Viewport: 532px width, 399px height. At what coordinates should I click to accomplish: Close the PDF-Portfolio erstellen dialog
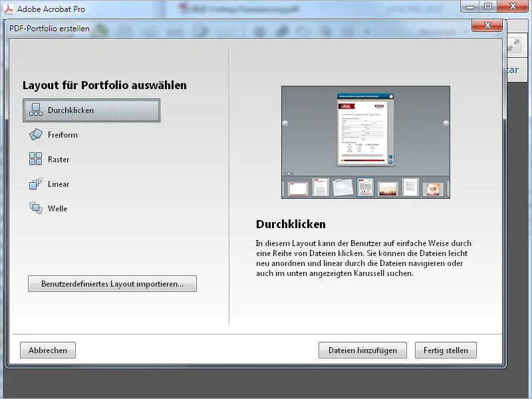click(487, 25)
